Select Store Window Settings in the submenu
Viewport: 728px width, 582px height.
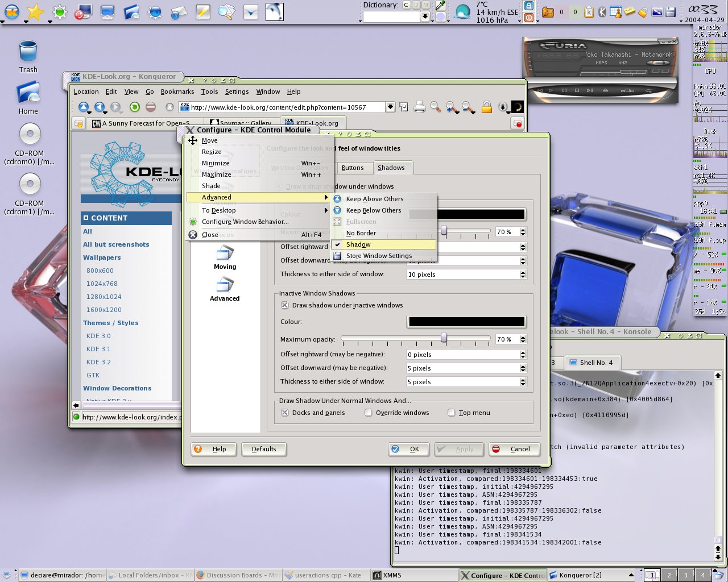click(x=384, y=256)
